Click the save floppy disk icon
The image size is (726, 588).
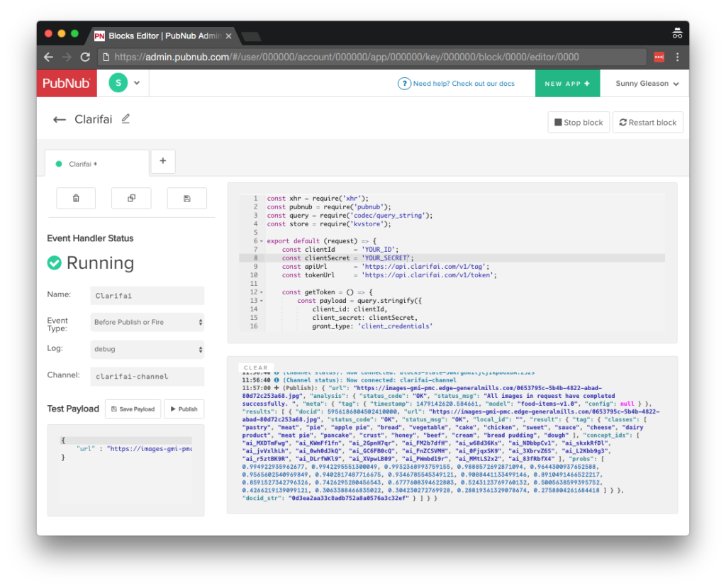pos(186,199)
